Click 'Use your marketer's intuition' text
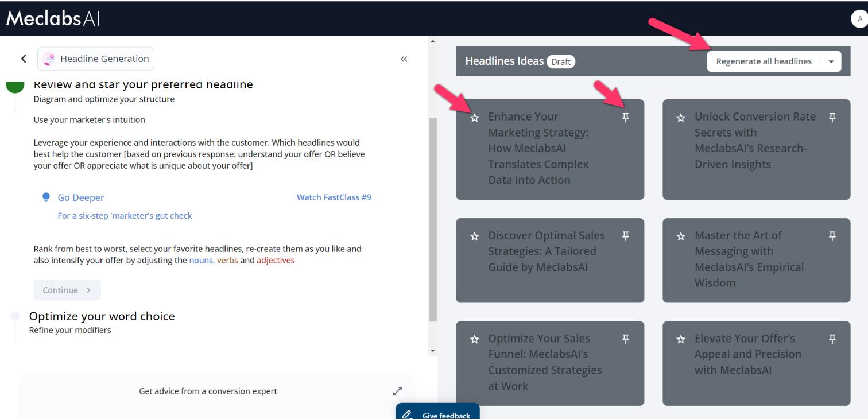Viewport: 868px width, 419px height. 90,120
